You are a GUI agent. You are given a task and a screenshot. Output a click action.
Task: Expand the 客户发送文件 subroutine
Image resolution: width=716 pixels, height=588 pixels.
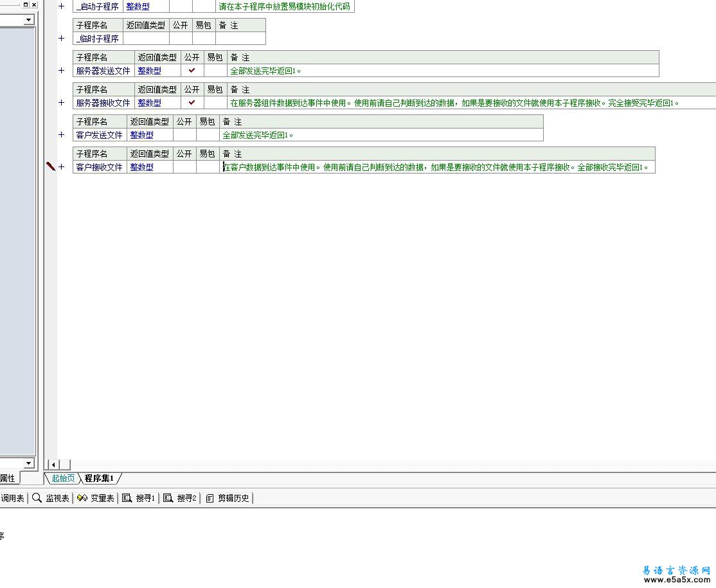pyautogui.click(x=62, y=135)
